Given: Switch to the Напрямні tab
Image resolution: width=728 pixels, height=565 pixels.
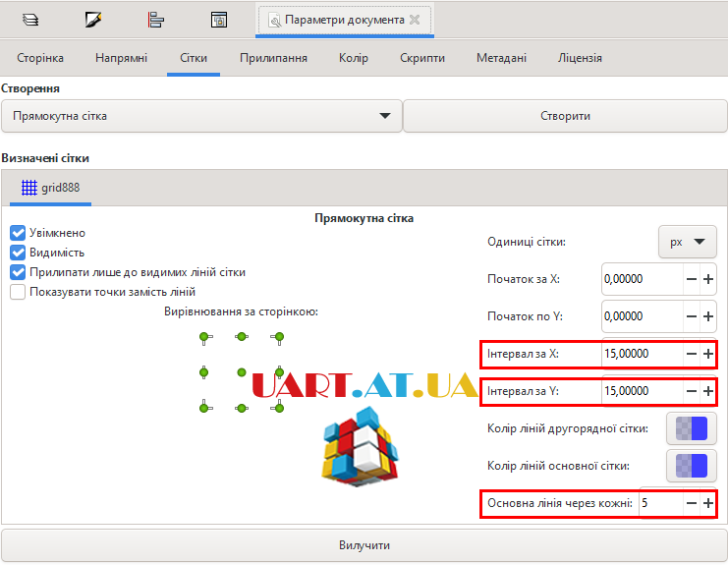Looking at the screenshot, I should pyautogui.click(x=121, y=58).
